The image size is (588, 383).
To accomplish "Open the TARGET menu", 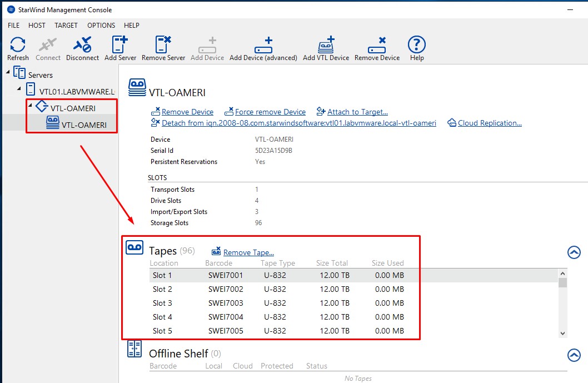I will [66, 25].
